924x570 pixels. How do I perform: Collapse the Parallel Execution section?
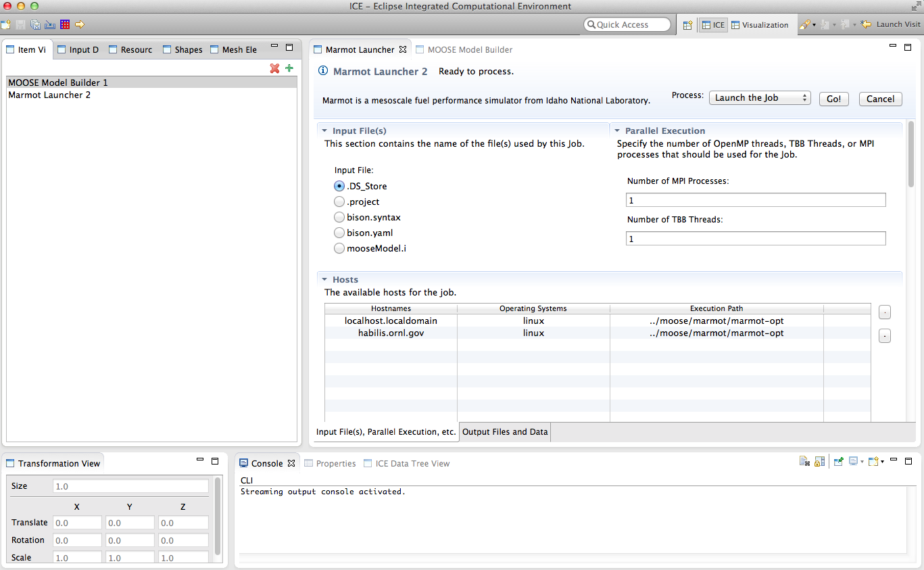click(x=617, y=130)
